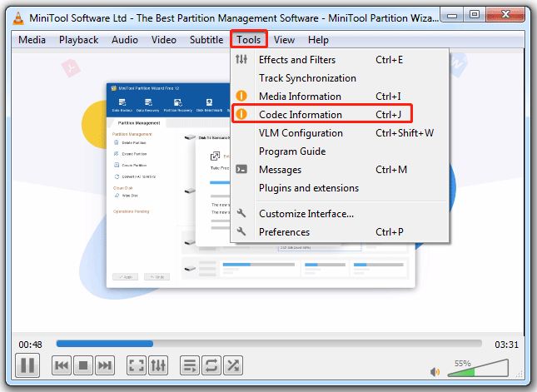Seek within the playback progress bar
Viewport: 537px width, 392px height.
(x=269, y=344)
